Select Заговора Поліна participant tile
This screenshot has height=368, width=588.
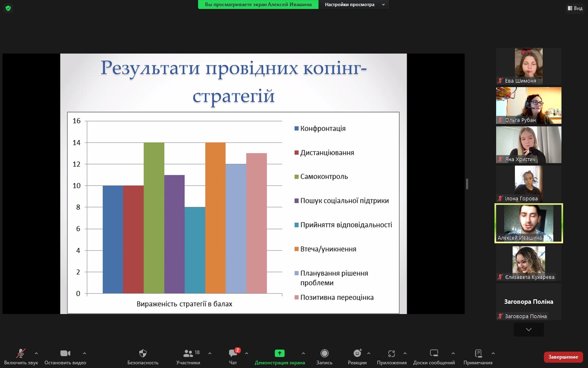click(x=529, y=302)
